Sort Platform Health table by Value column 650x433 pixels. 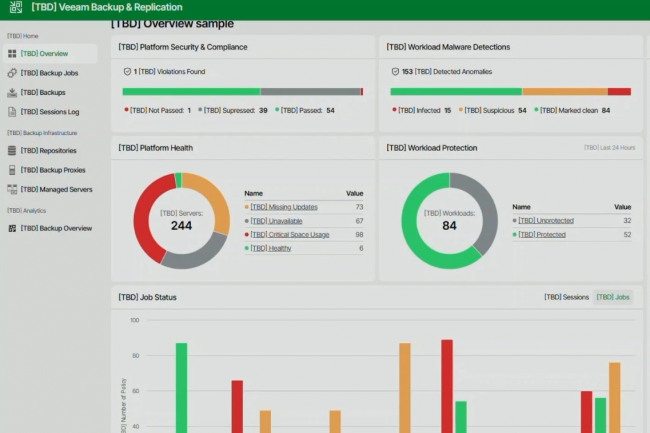click(355, 193)
